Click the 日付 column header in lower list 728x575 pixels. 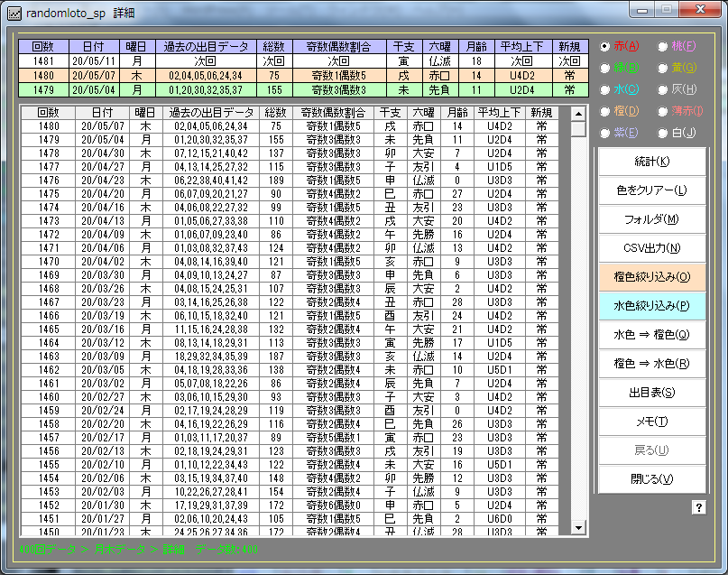coord(103,113)
